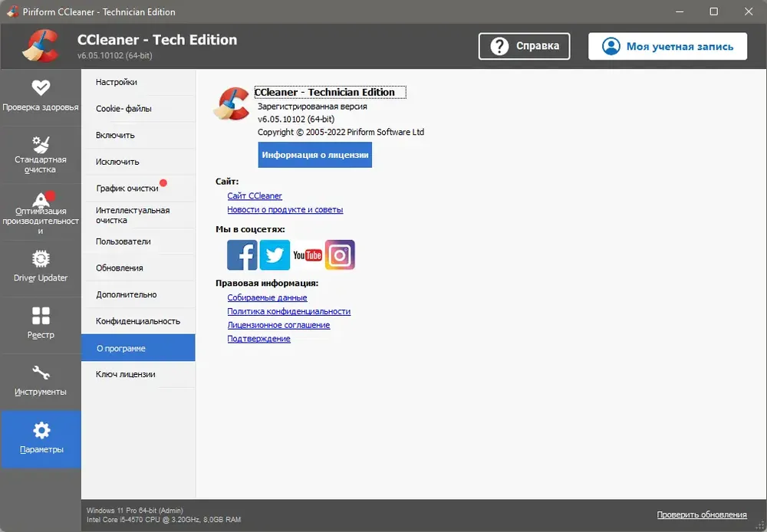Image resolution: width=767 pixels, height=532 pixels.
Task: Open График очистки section
Action: point(138,189)
